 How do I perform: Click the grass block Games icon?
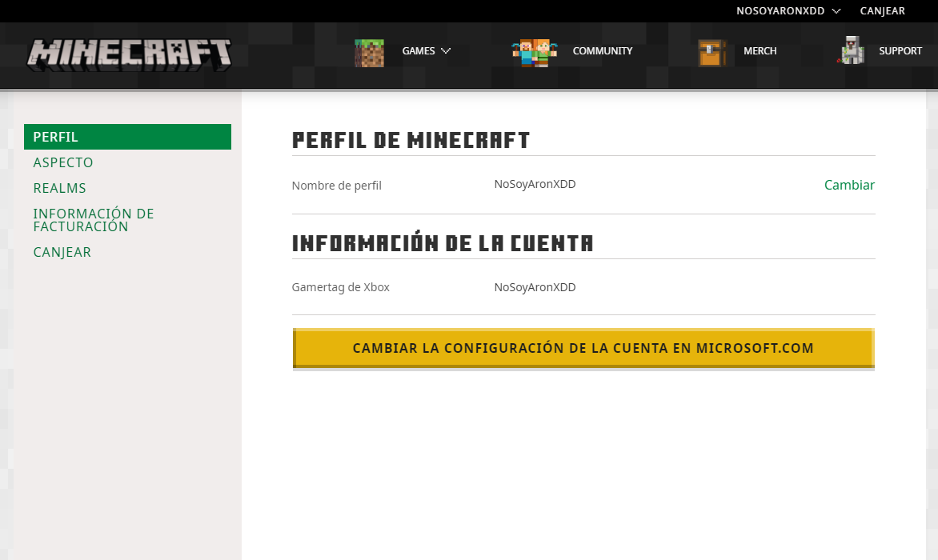coord(369,53)
